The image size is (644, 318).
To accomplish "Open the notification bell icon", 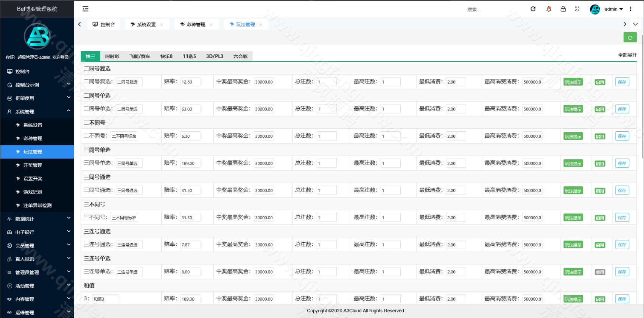I will (x=549, y=9).
